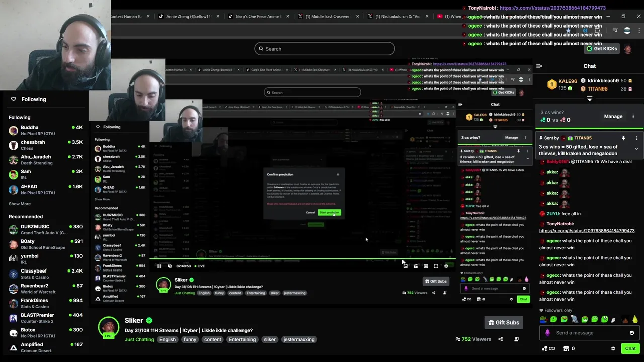The image size is (644, 362).
Task: Switch to Garp's One Piece Anime tab
Action: (x=259, y=16)
